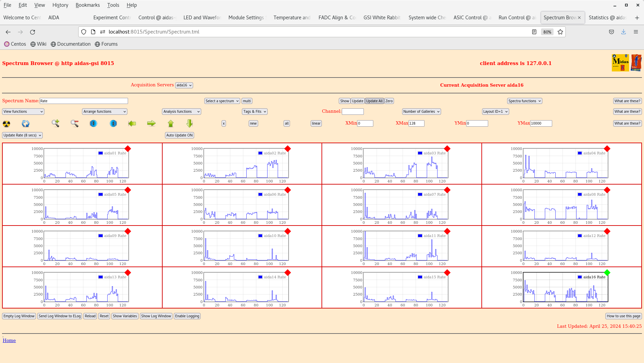
Task: Follow the Home link
Action: coord(9,340)
